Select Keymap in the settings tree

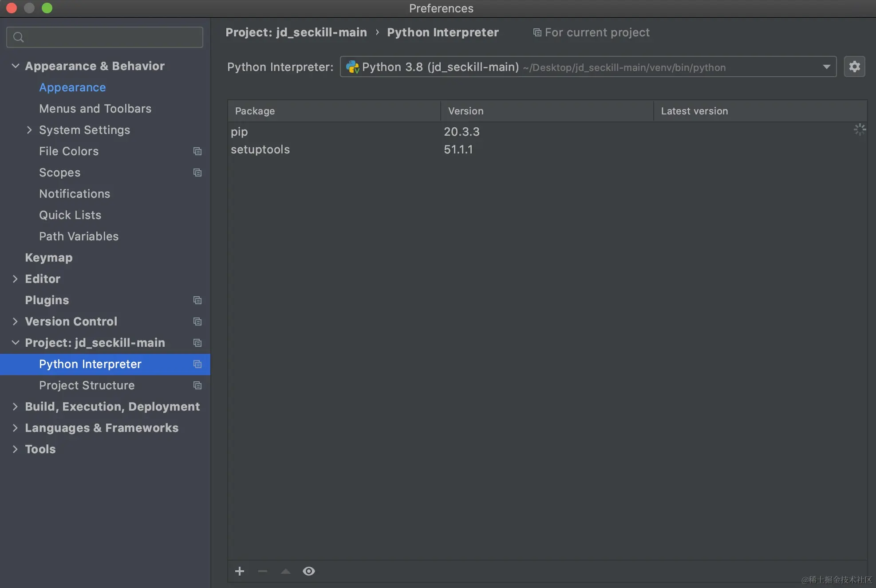point(49,258)
